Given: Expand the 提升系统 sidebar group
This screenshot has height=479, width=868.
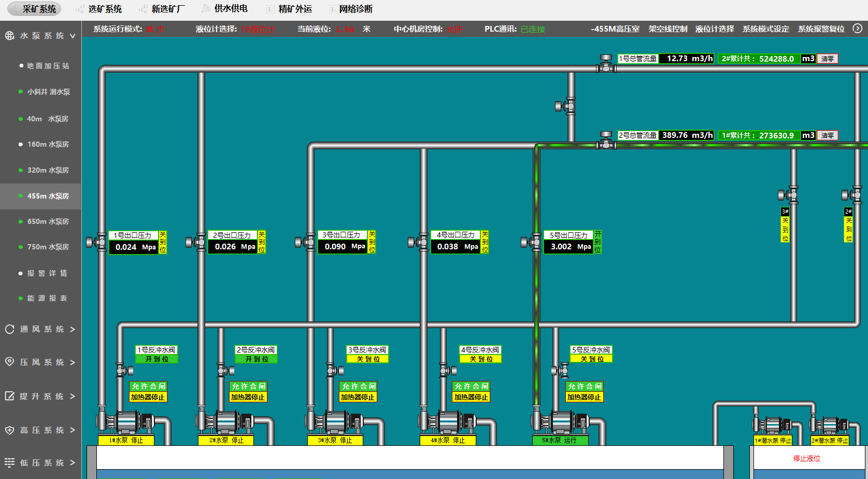Looking at the screenshot, I should pyautogui.click(x=40, y=396).
